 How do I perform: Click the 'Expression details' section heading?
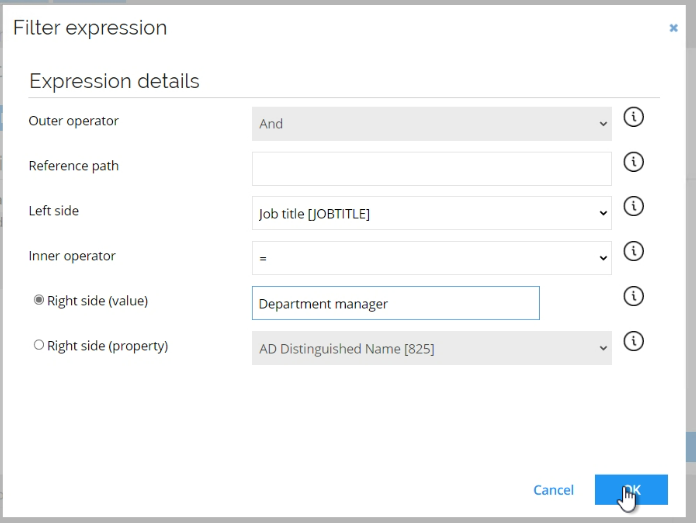115,81
